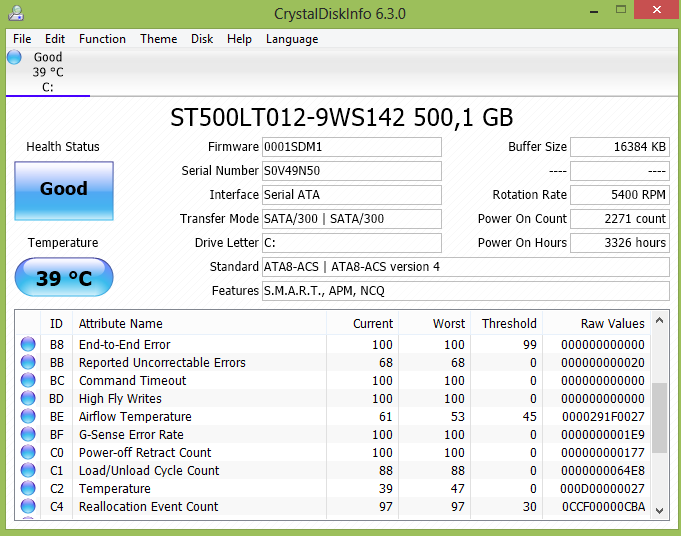This screenshot has width=681, height=536.
Task: Open the Edit menu
Action: tap(55, 39)
